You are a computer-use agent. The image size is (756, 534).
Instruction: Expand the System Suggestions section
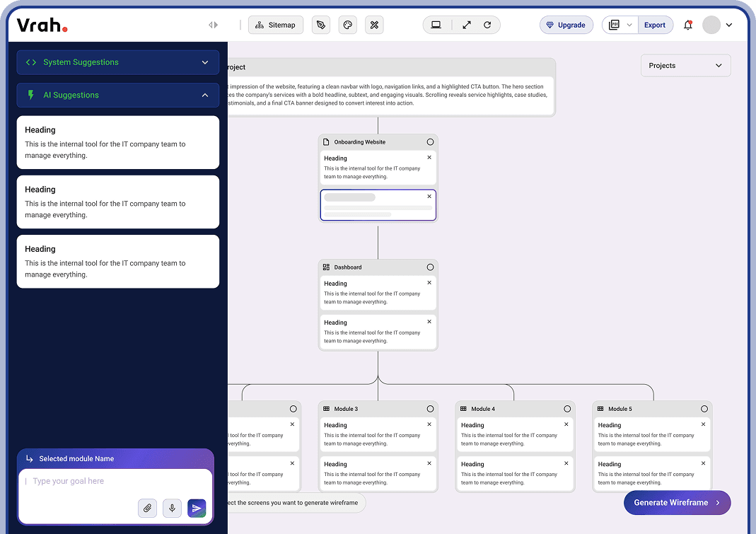click(117, 62)
